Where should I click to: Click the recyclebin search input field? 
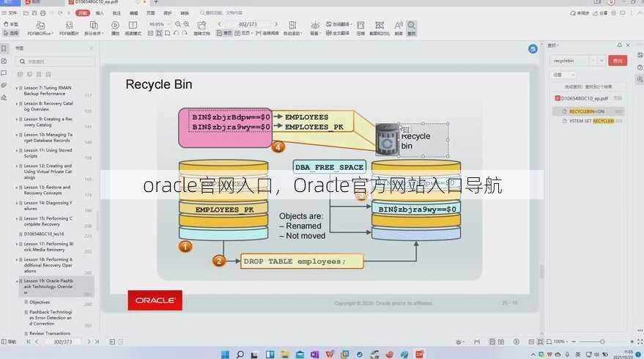(570, 61)
